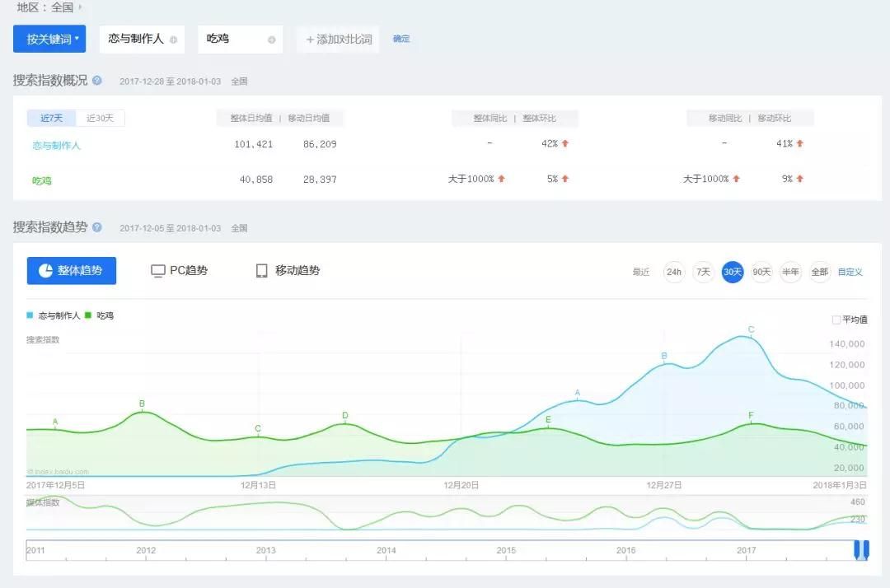Click the 整体环比 column header

pyautogui.click(x=539, y=118)
